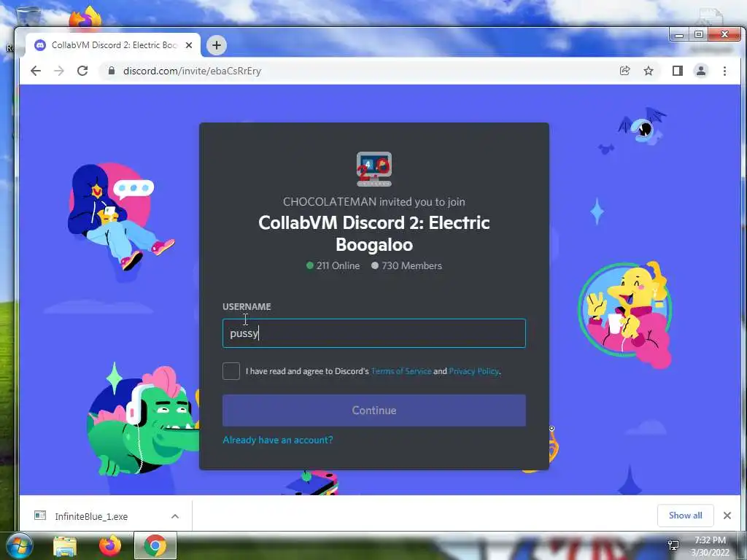The image size is (747, 560).
Task: Click 'Already have an account?' link
Action: (278, 440)
